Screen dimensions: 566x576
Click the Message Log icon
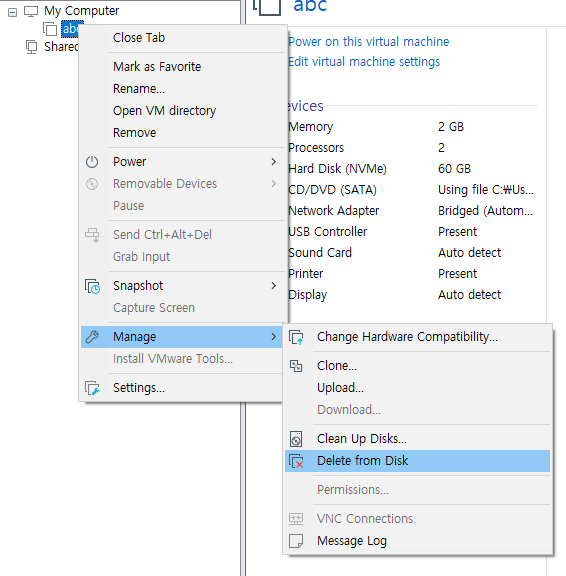coord(296,541)
